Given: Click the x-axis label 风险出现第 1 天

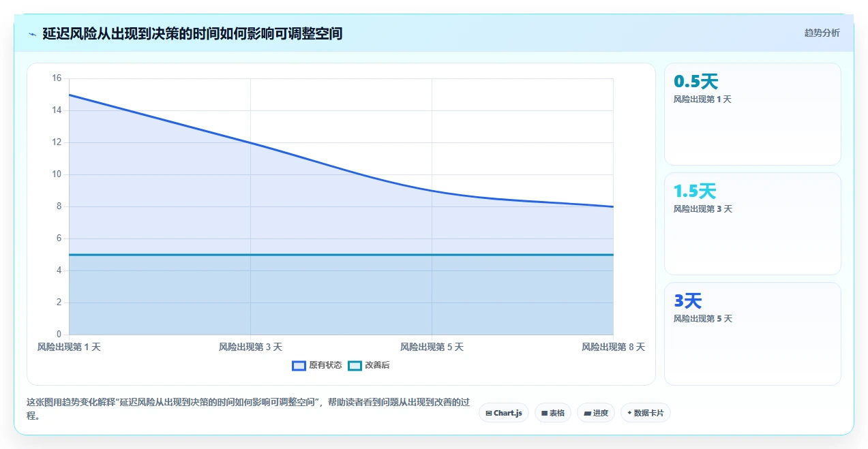Looking at the screenshot, I should click(x=69, y=347).
